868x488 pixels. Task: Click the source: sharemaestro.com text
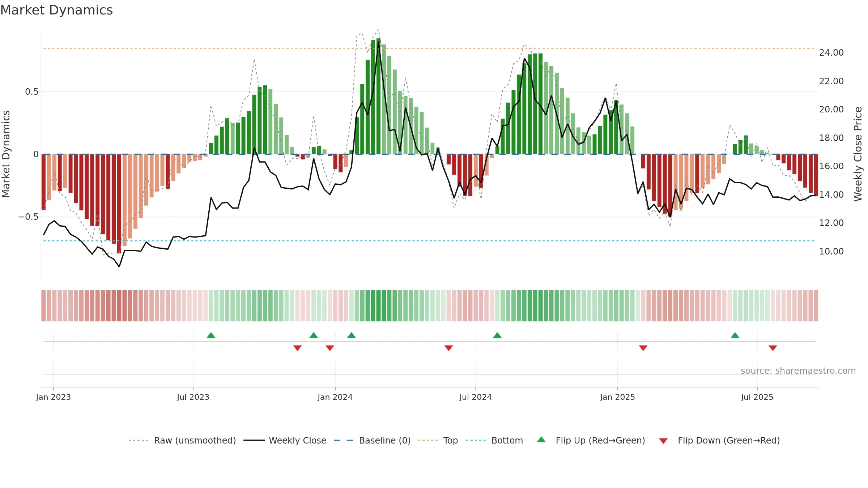pos(798,371)
